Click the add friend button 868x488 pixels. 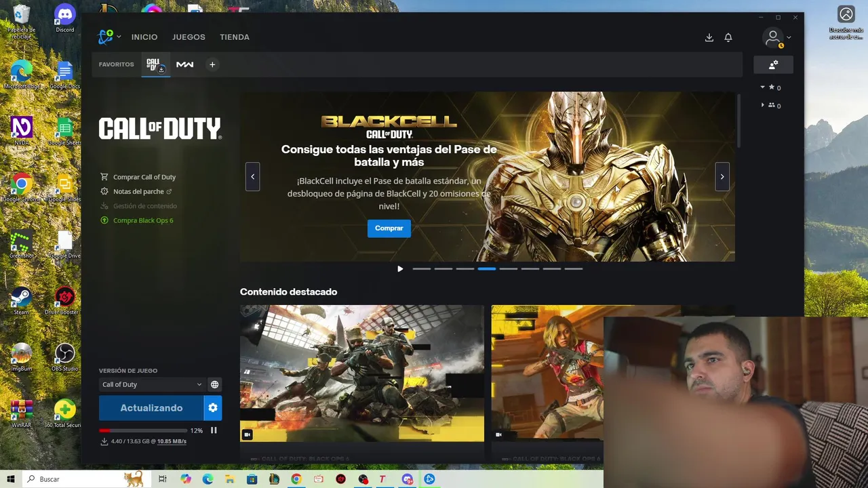point(773,64)
